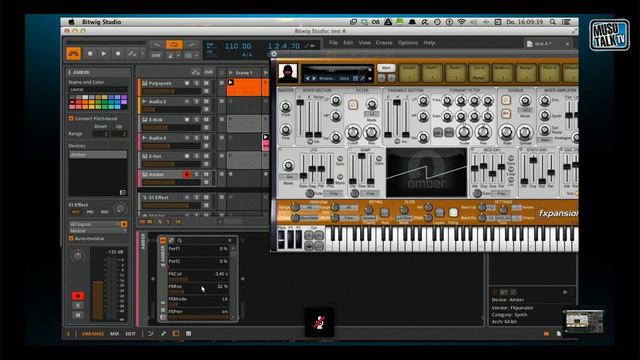The height and width of the screenshot is (360, 640).
Task: Mute the Amber channel in the inspector strip
Action: (78, 315)
